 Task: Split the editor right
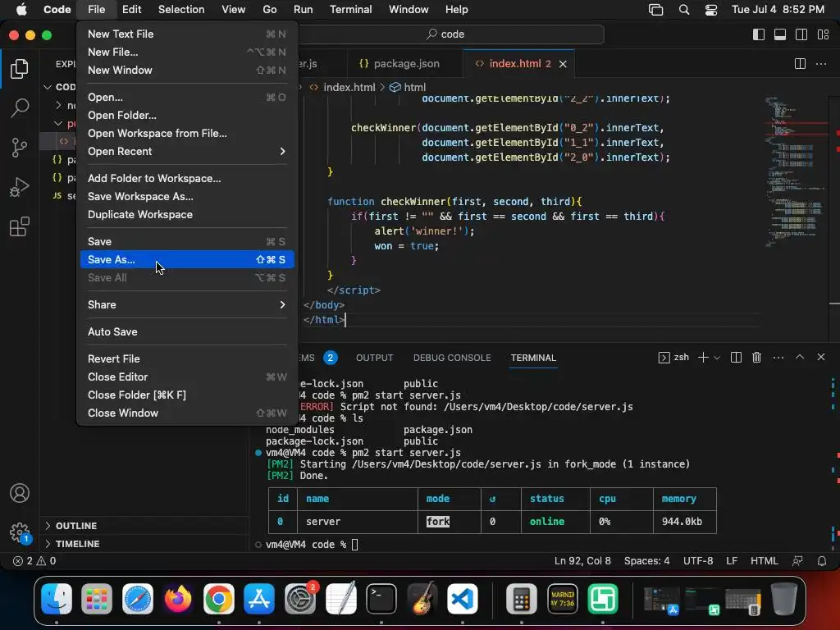click(x=800, y=64)
